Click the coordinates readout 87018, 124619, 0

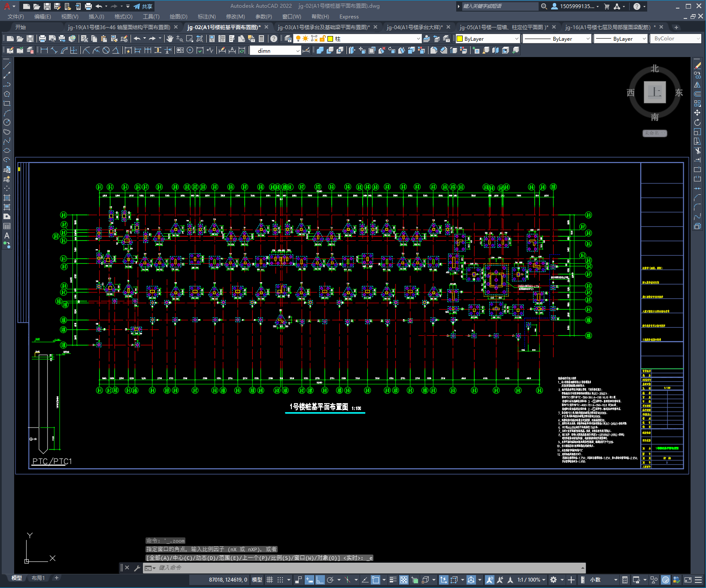coord(228,580)
